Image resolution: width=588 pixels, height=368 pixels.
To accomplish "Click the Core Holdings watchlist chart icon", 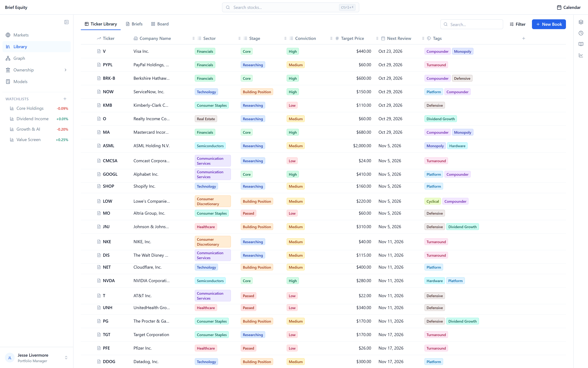I will tap(12, 108).
